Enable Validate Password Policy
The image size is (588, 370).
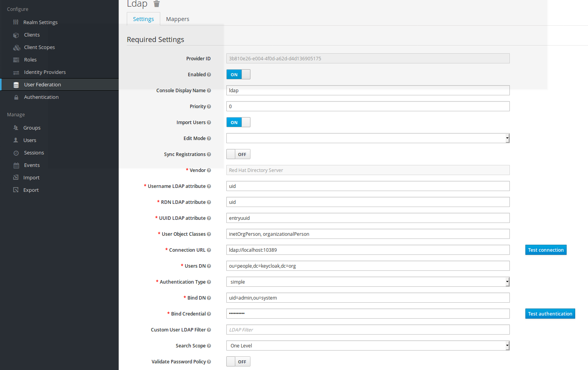(x=238, y=361)
